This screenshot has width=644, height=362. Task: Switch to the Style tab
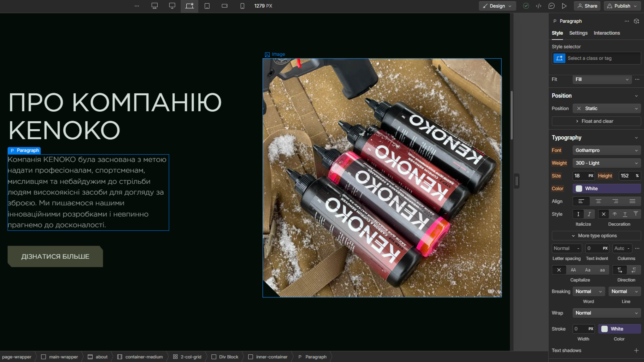(x=557, y=33)
